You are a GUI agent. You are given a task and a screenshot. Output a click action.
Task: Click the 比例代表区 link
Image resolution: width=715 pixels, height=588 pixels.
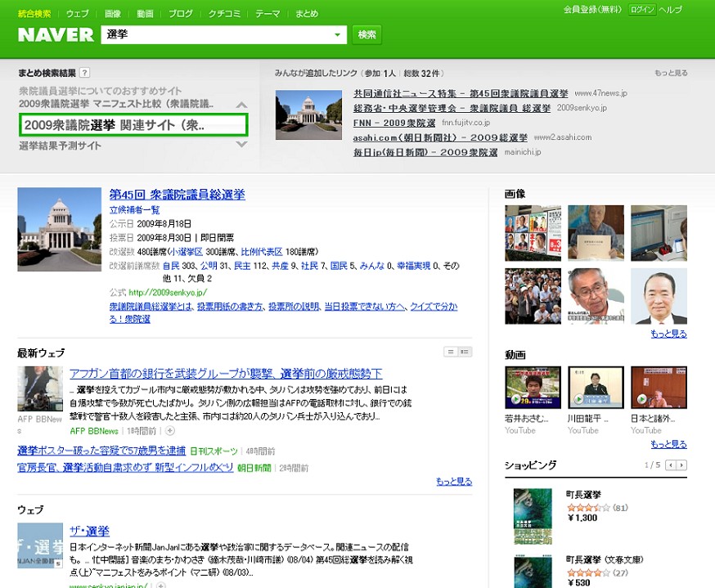point(262,252)
